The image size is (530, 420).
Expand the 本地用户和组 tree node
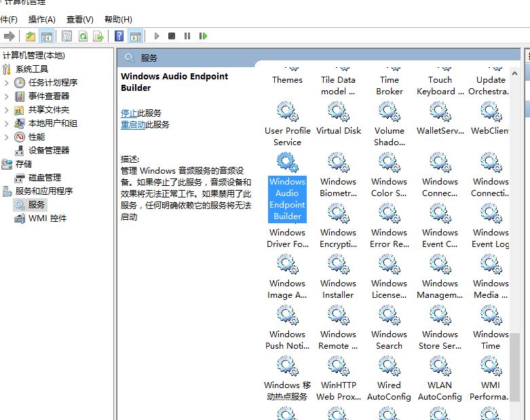coord(6,123)
